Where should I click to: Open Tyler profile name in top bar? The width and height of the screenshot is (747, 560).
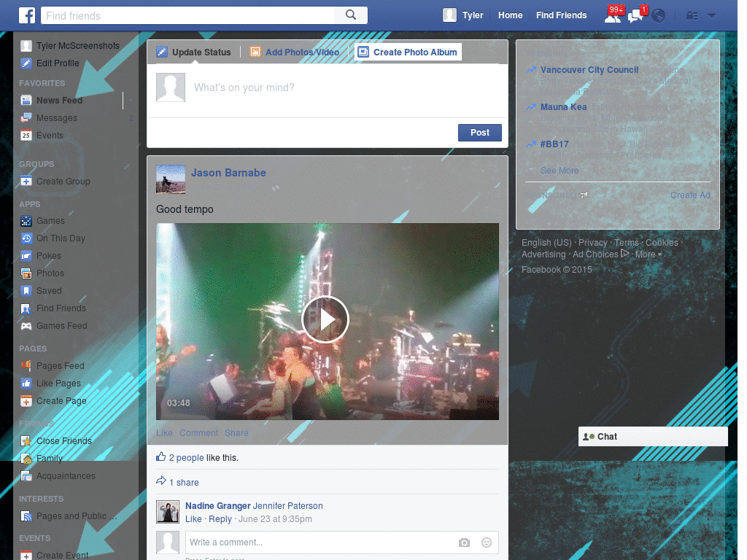tap(473, 15)
